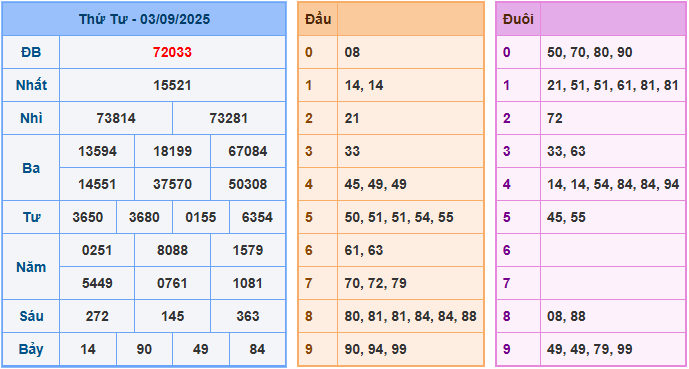This screenshot has width=689, height=369.
Task: Select Năm prize number 0251
Action: [x=97, y=250]
